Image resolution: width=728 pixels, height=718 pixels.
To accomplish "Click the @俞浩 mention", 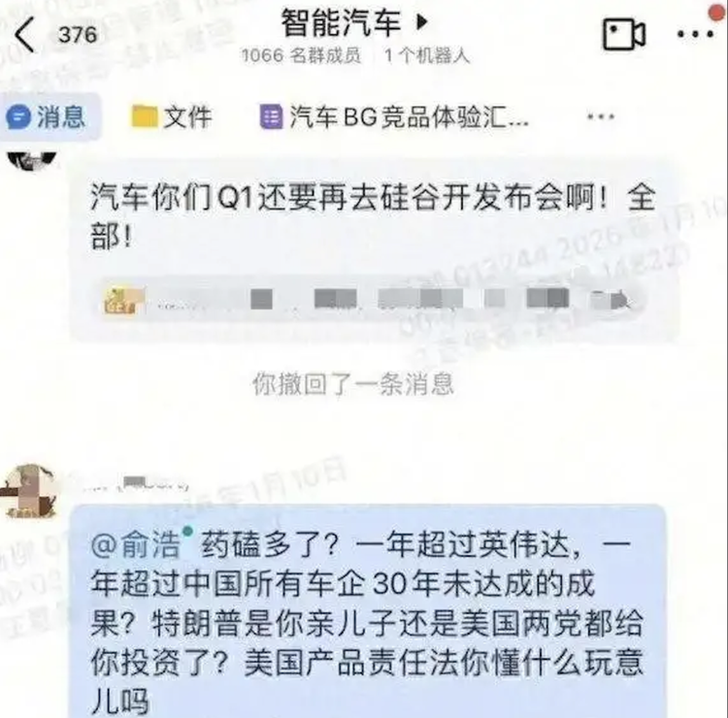I will pyautogui.click(x=137, y=544).
